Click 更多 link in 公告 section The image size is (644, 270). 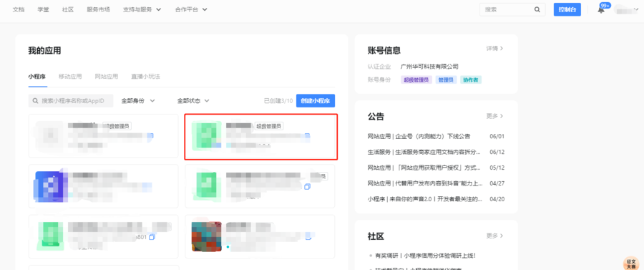coord(495,116)
